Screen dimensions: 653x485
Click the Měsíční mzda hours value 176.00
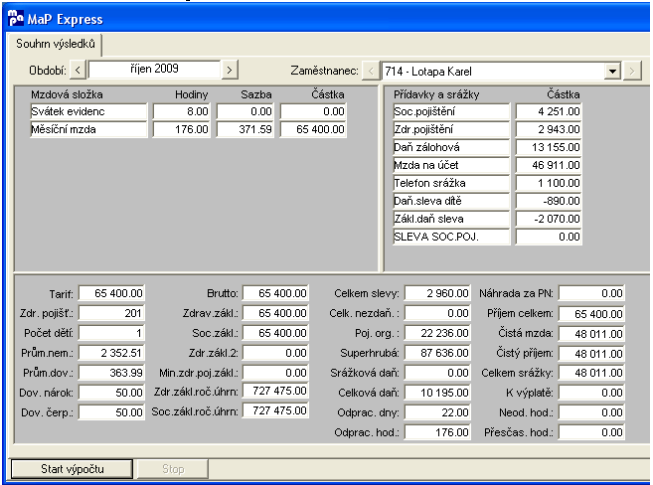(182, 129)
